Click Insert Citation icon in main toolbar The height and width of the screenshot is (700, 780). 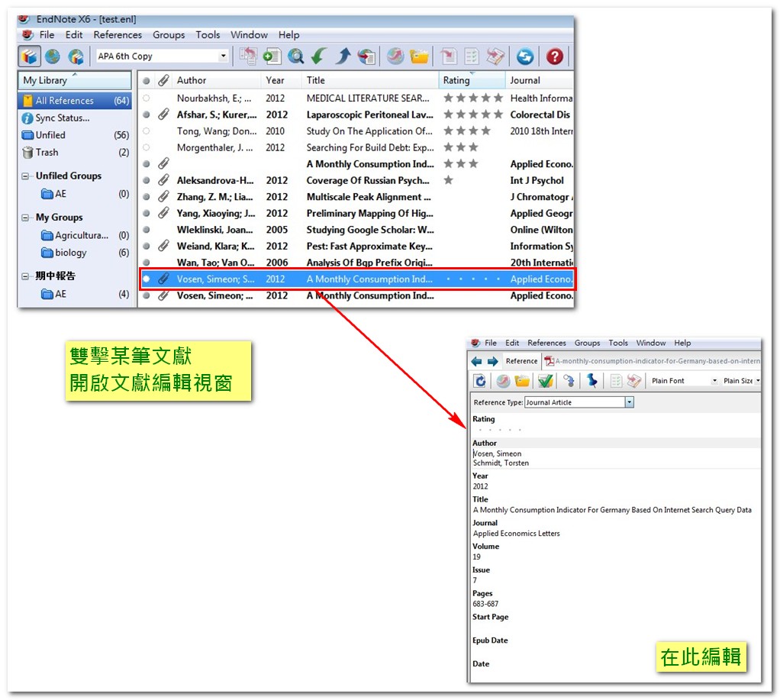click(449, 56)
